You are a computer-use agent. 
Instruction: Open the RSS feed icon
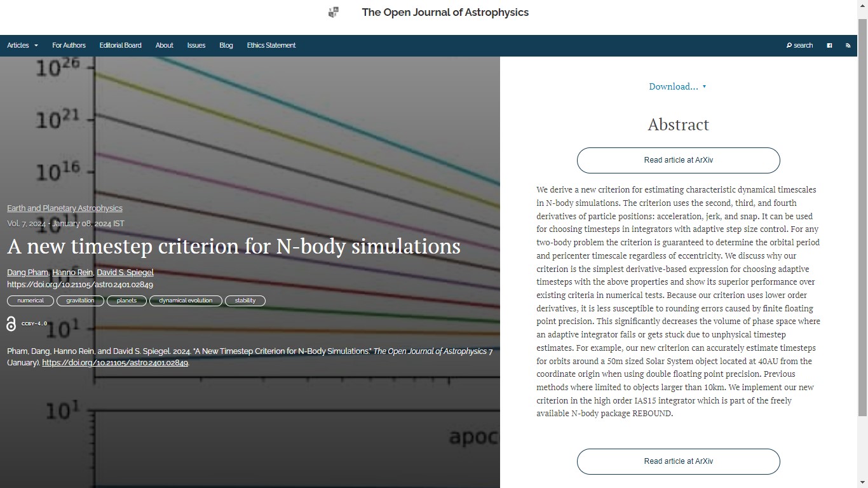click(848, 46)
